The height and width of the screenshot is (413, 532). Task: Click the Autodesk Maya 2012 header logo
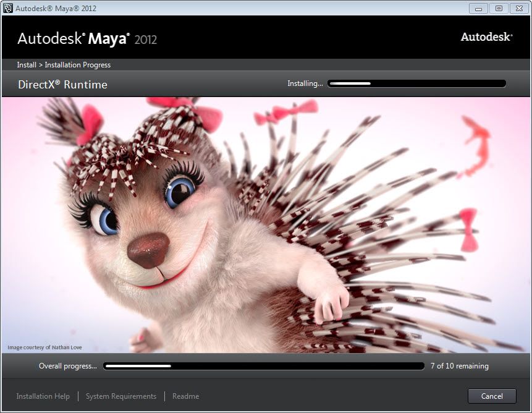click(87, 39)
